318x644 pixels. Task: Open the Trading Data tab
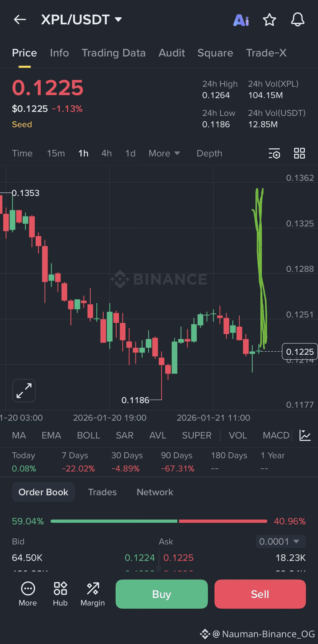click(x=114, y=53)
